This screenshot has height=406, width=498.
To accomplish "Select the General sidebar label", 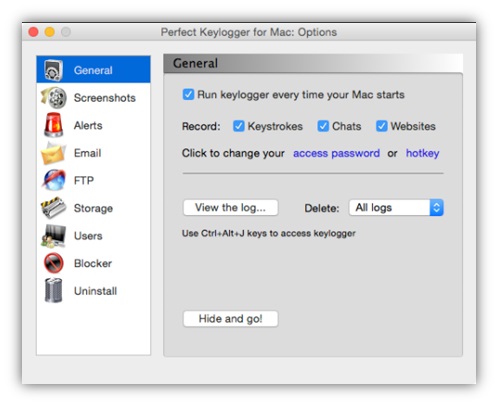I will tap(93, 70).
